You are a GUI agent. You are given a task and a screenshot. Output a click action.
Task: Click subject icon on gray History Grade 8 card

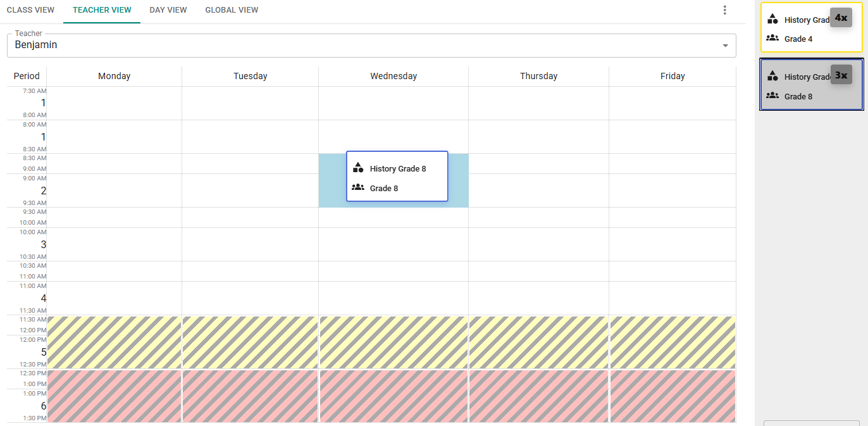click(x=772, y=76)
